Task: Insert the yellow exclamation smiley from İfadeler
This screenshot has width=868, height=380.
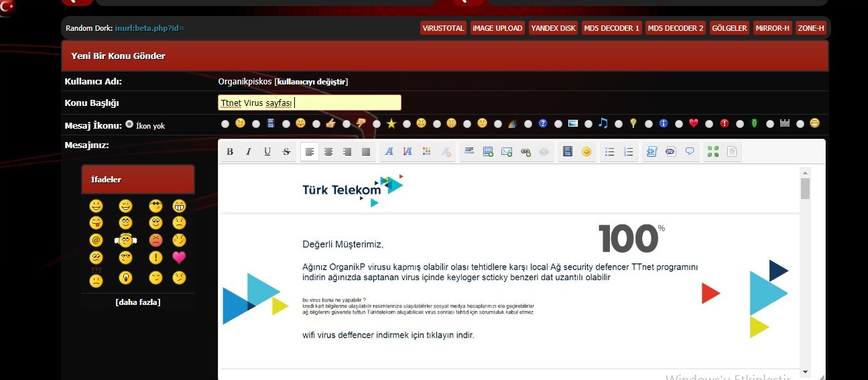Action: pyautogui.click(x=156, y=257)
